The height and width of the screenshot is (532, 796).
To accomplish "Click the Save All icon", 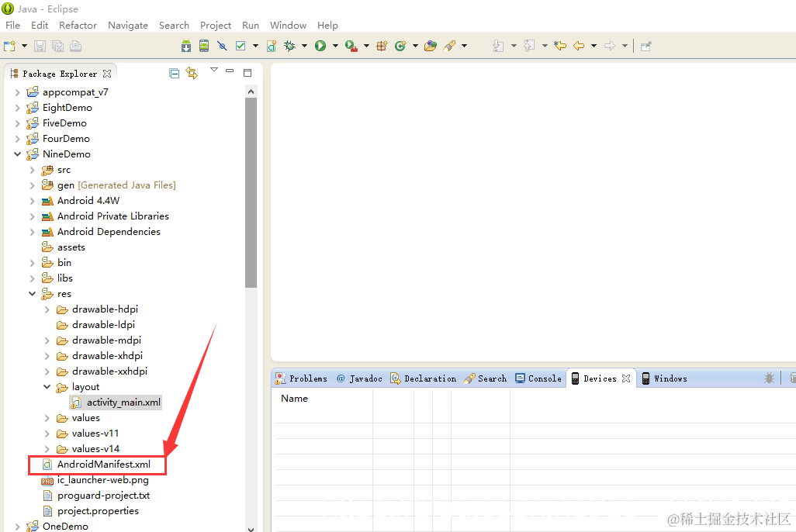I will (x=58, y=47).
